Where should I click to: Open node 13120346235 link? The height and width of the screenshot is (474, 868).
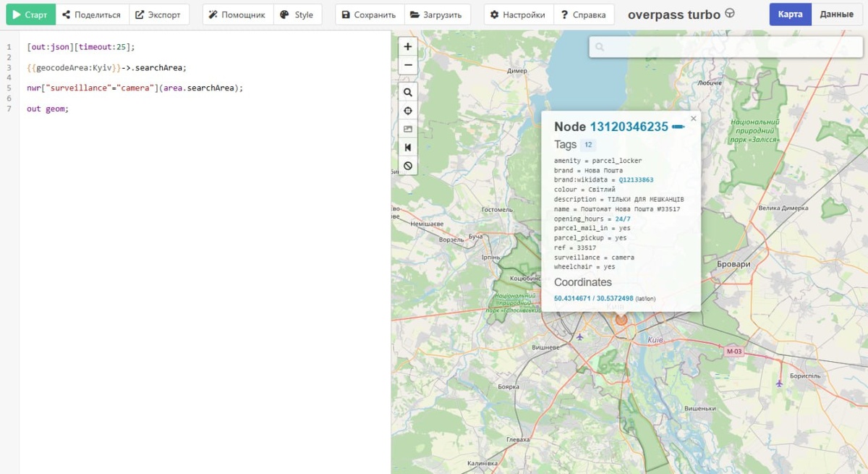(629, 127)
